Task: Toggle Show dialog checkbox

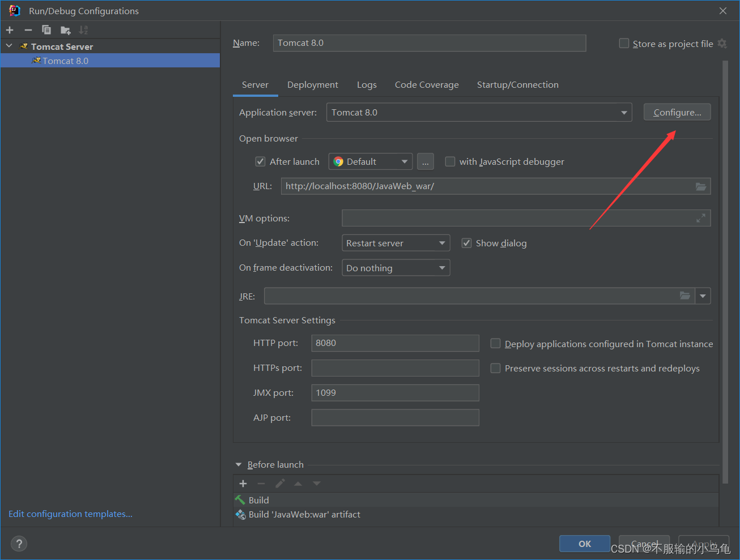Action: click(x=466, y=243)
